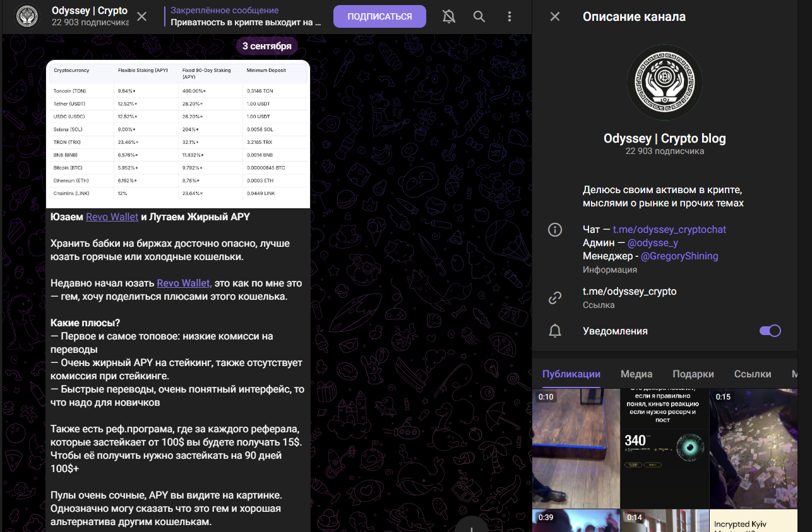Close the Описание канала panel
The height and width of the screenshot is (532, 812).
pyautogui.click(x=555, y=16)
